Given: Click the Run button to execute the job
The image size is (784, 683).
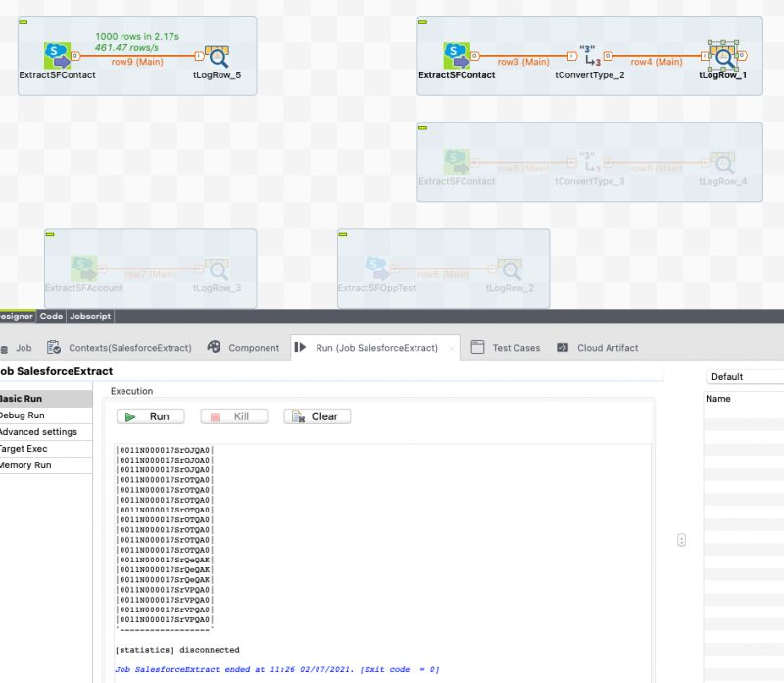Looking at the screenshot, I should coord(150,415).
